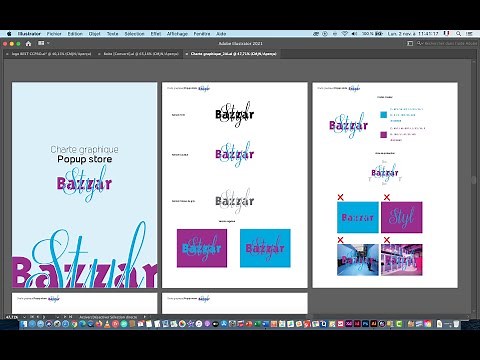Open the Fenêtre menu
Image resolution: width=480 pixels, height=360 pixels.
click(202, 34)
